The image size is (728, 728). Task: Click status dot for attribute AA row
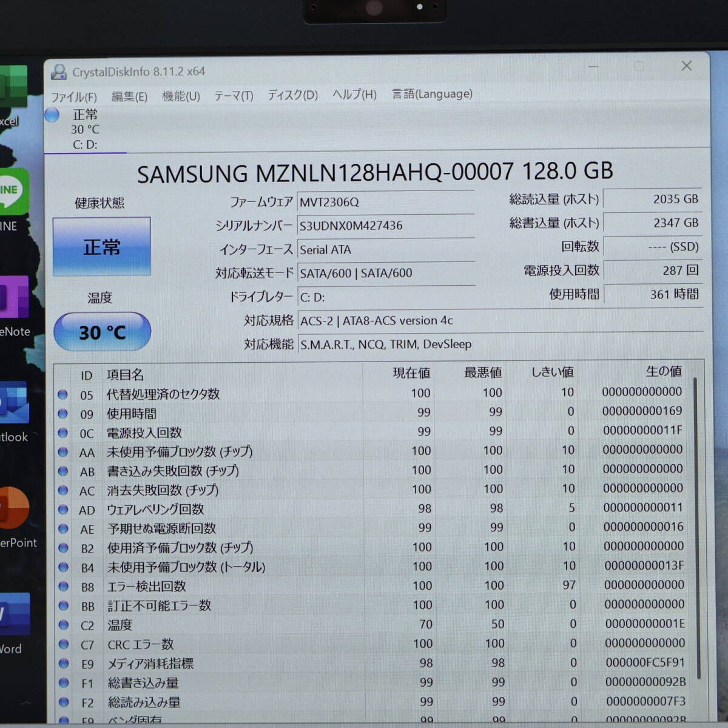pyautogui.click(x=62, y=452)
